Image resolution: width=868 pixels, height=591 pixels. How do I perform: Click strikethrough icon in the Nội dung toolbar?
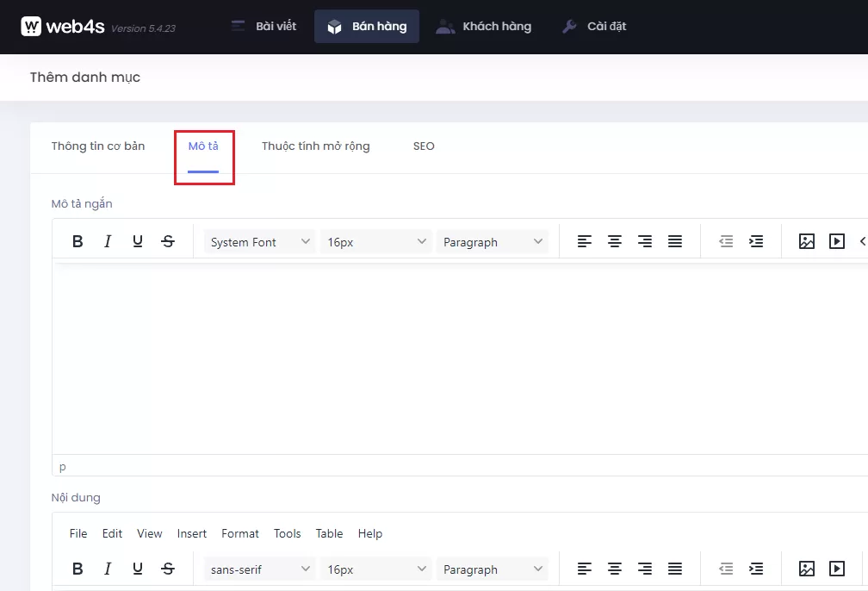coord(168,569)
